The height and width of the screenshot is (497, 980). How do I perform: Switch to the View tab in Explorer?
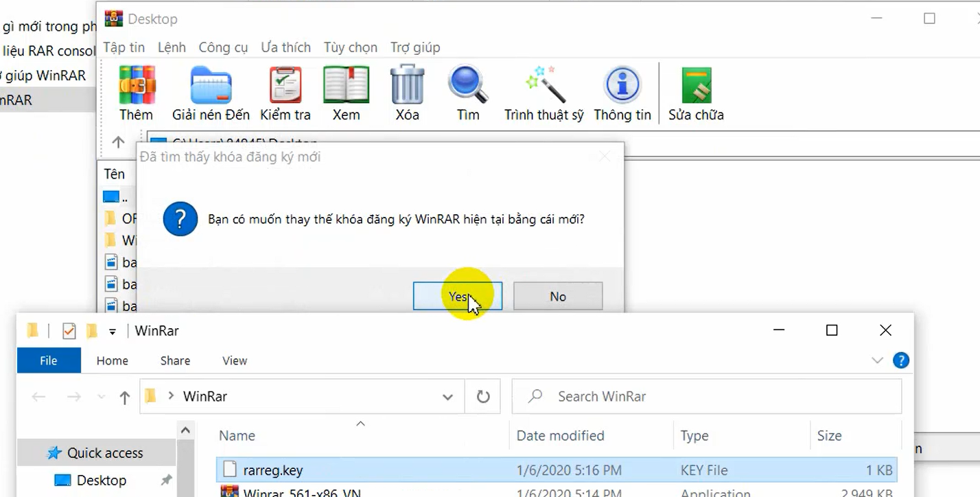pyautogui.click(x=234, y=360)
